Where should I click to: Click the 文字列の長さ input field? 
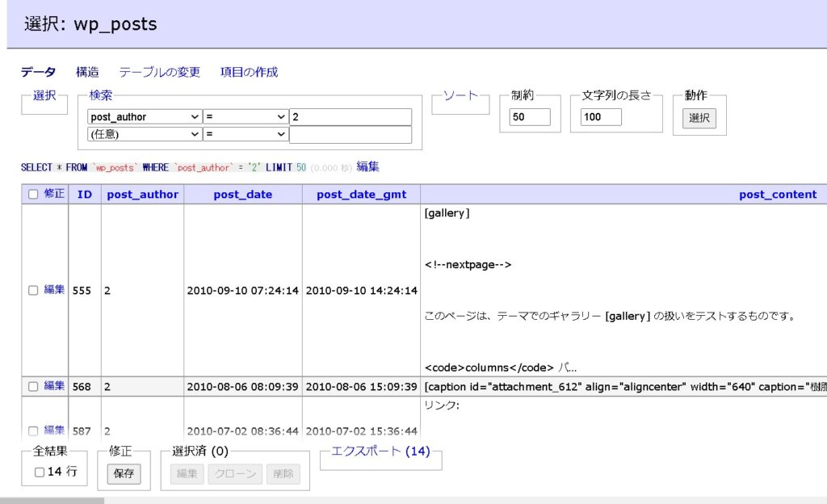(x=601, y=117)
